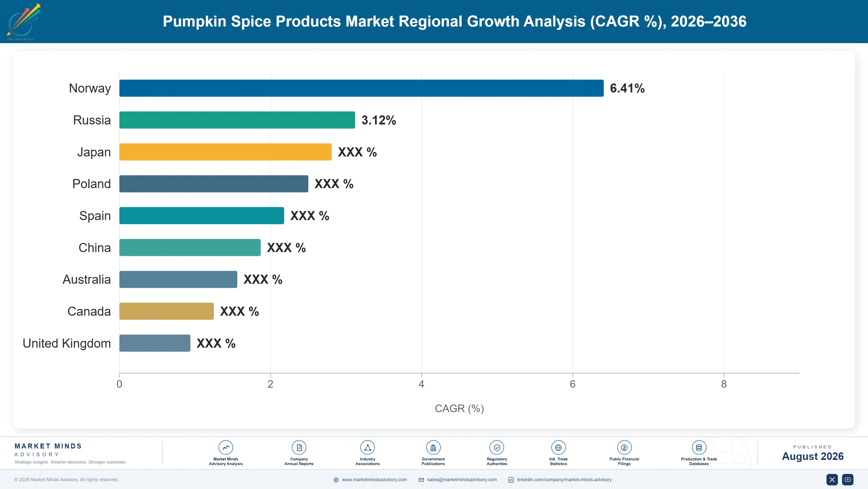Select the Japan bar
The width and height of the screenshot is (868, 489).
tap(225, 152)
